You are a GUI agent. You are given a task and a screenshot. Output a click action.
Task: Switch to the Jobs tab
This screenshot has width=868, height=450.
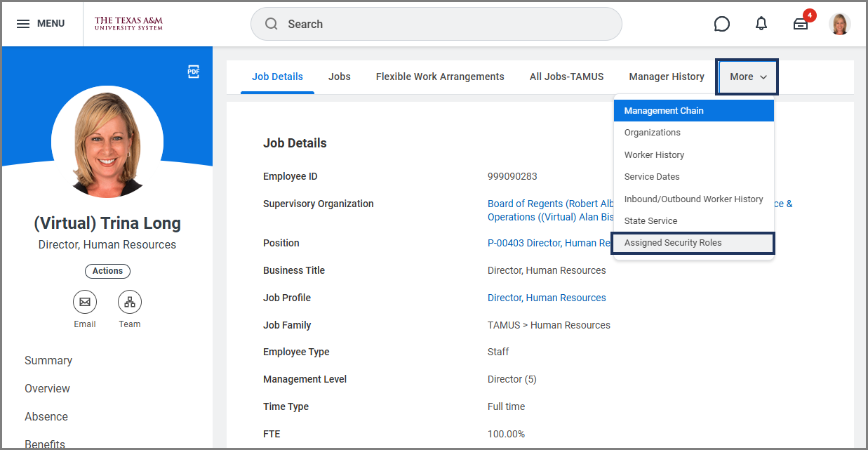click(x=340, y=77)
